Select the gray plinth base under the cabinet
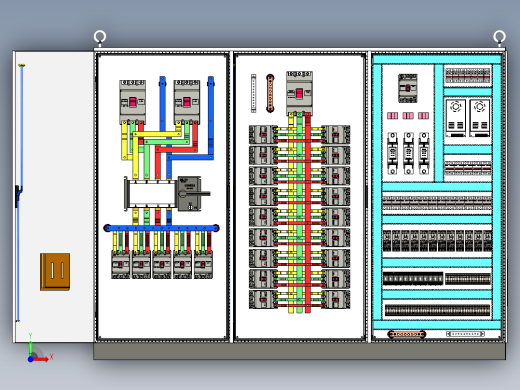The width and height of the screenshot is (520, 390). 299,351
